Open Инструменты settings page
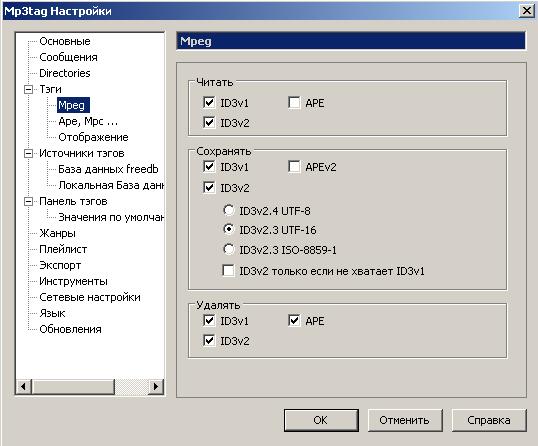The height and width of the screenshot is (446, 538). (73, 281)
